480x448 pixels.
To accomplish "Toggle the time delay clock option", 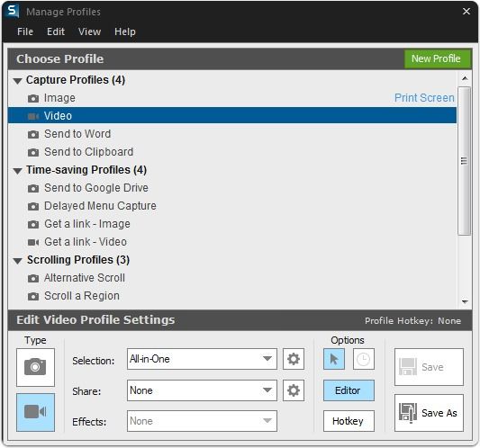I will (x=363, y=359).
